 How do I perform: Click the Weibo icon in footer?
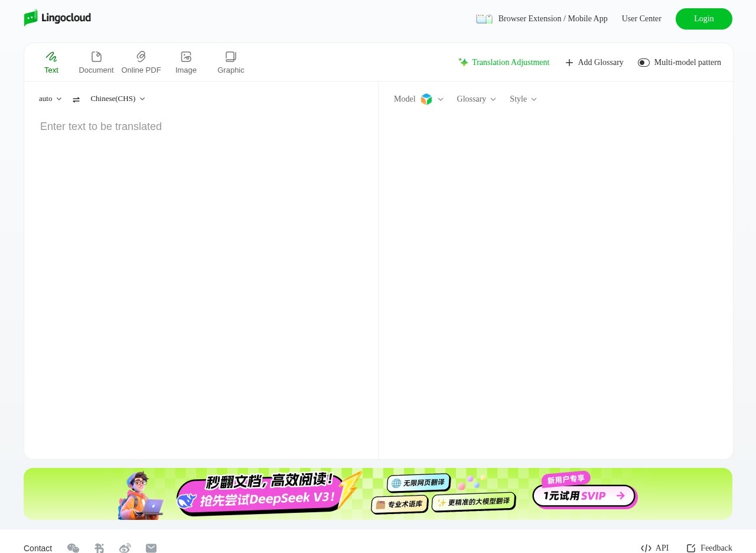click(125, 548)
